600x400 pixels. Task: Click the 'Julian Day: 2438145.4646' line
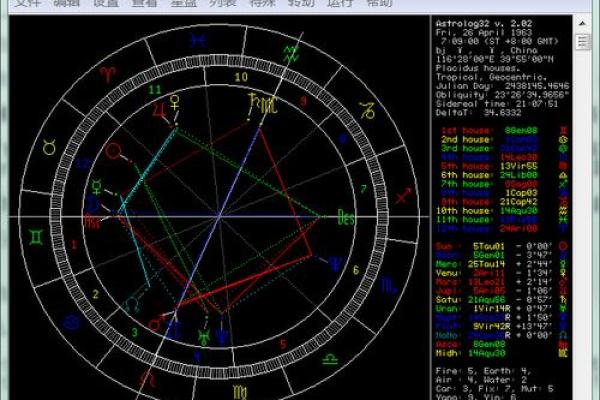click(x=502, y=86)
